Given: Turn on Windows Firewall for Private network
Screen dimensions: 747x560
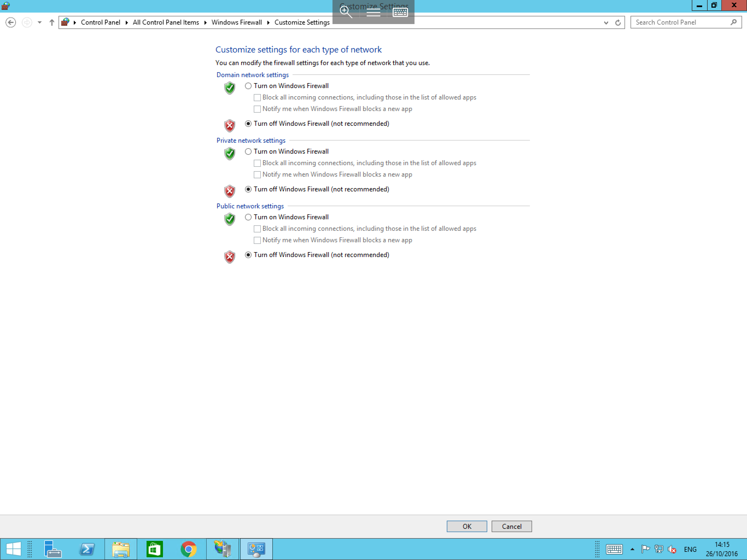Looking at the screenshot, I should point(248,151).
